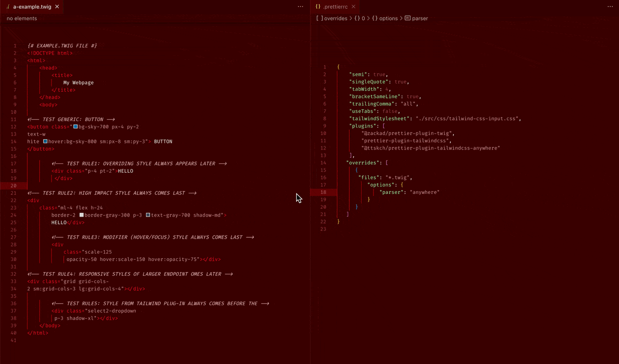The width and height of the screenshot is (619, 364).
Task: Place cursor on the "anywhere" parser value
Action: (425, 192)
